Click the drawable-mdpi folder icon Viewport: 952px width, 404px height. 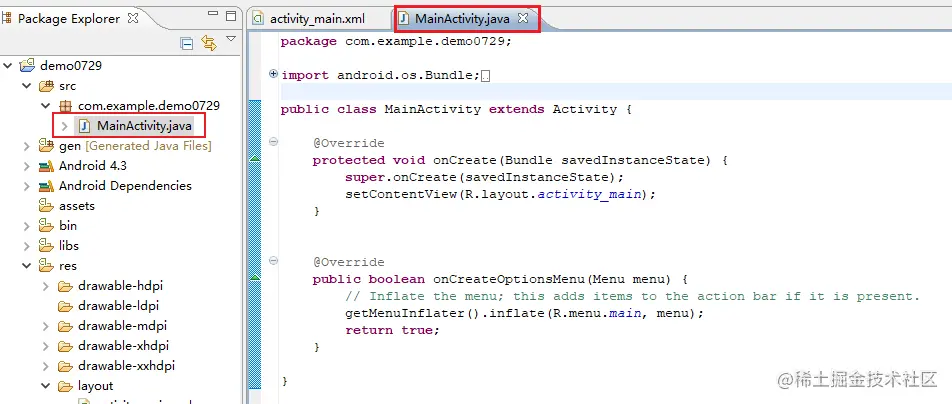click(66, 326)
